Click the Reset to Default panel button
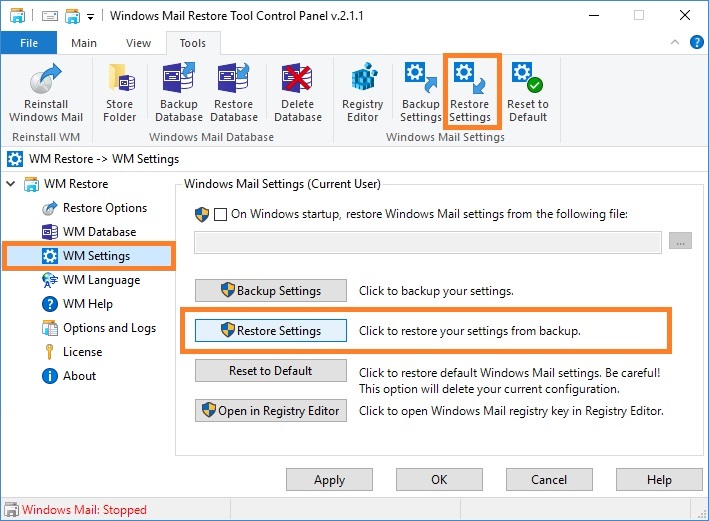The image size is (709, 521). click(271, 371)
